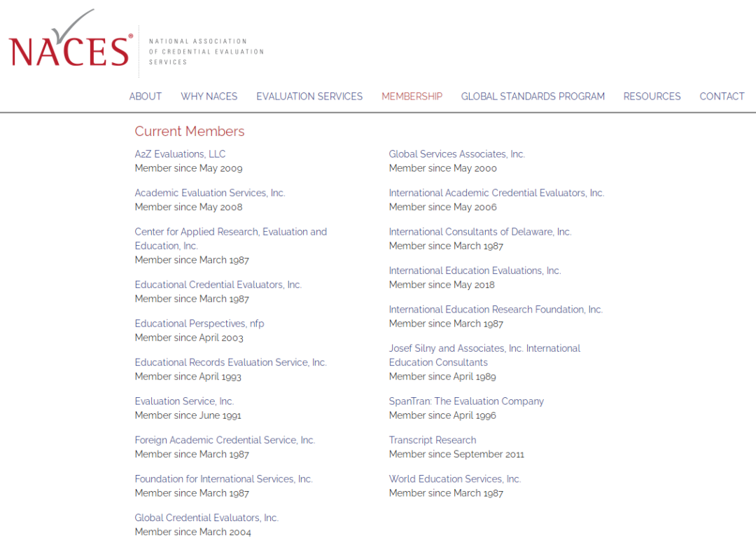The height and width of the screenshot is (552, 756).
Task: Go to EVALUATION SERVICES menu
Action: 309,97
